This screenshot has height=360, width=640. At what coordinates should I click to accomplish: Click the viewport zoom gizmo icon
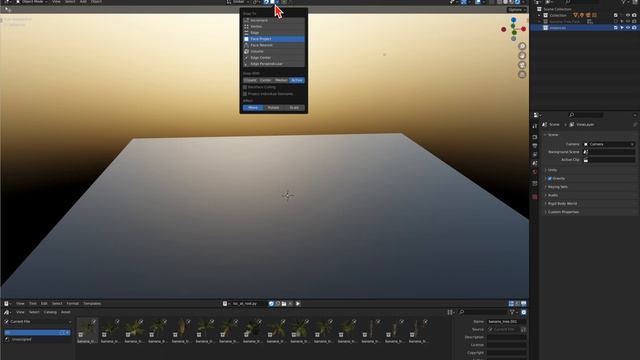coord(522,46)
